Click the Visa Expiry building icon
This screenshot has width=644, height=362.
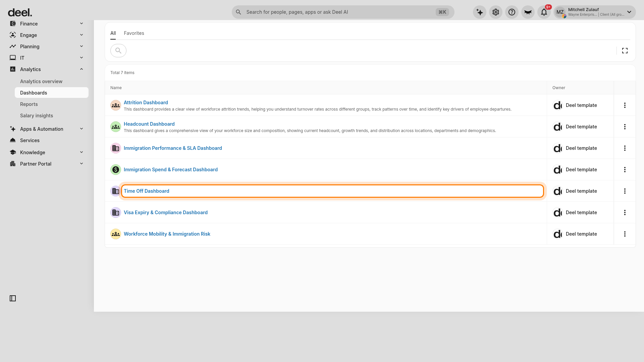[116, 213]
